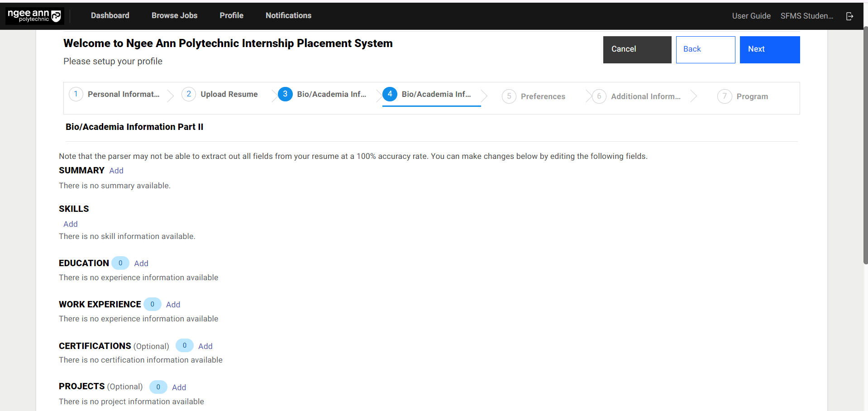Open the Dashboard menu item
This screenshot has height=411, width=868.
click(x=110, y=15)
